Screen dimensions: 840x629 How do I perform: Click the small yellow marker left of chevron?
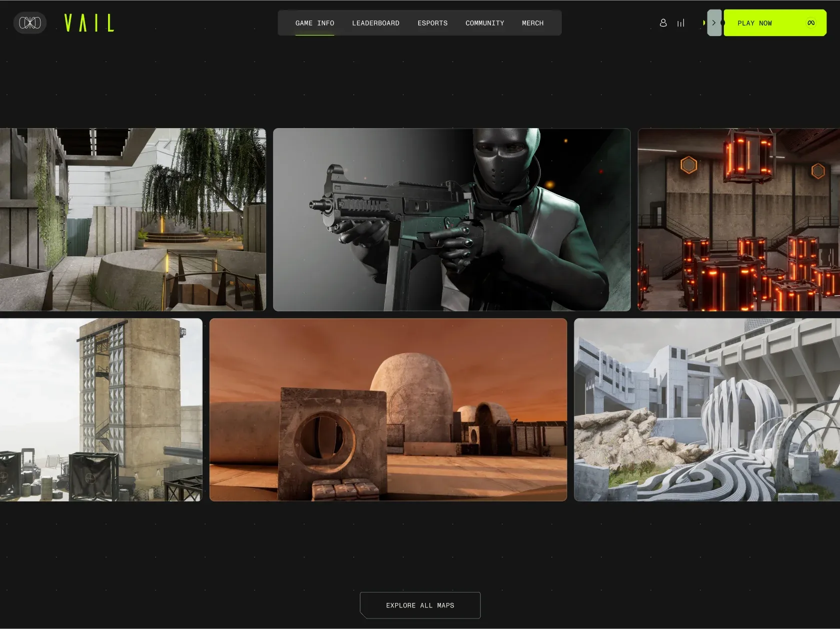click(703, 23)
